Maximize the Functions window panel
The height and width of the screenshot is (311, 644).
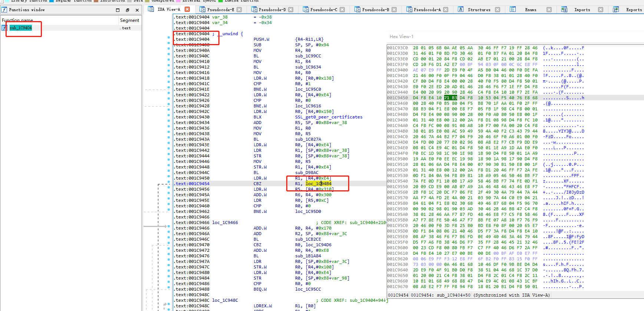point(118,10)
